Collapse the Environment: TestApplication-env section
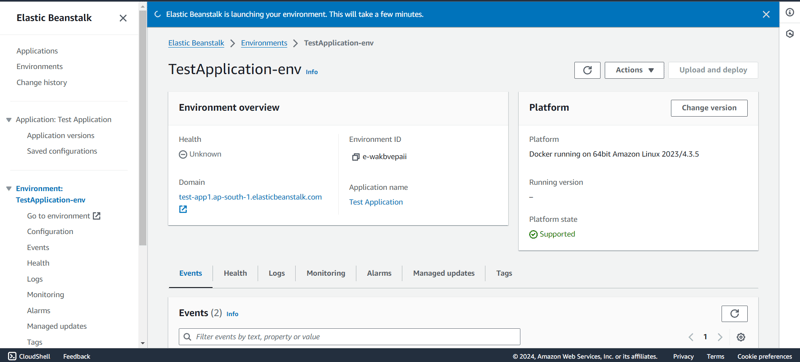The height and width of the screenshot is (362, 800). pyautogui.click(x=9, y=189)
